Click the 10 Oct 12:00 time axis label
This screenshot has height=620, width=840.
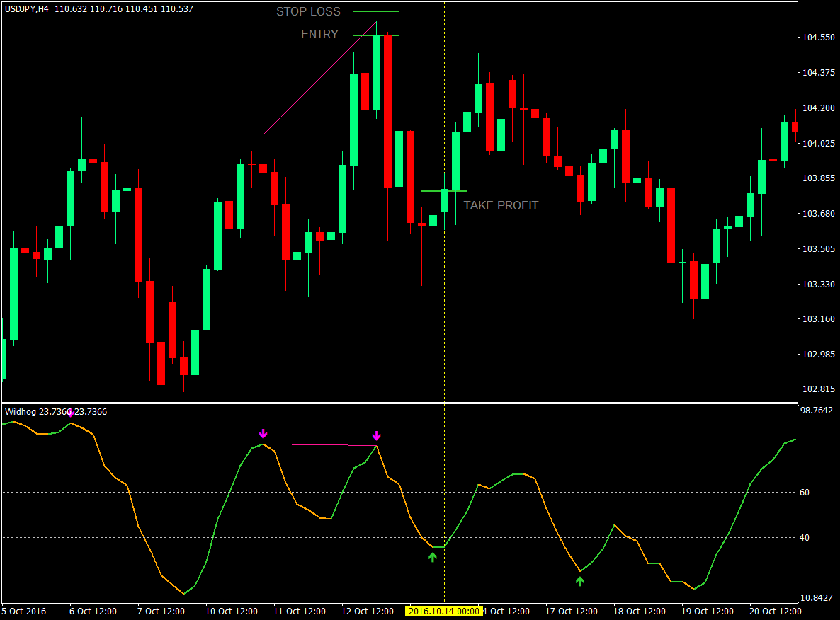[x=230, y=611]
